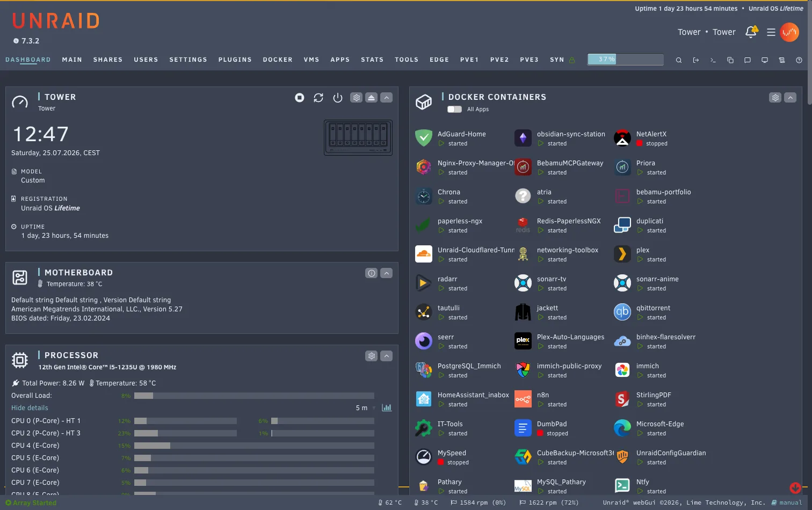Click the logout icon in navbar
The height and width of the screenshot is (510, 812).
coord(696,60)
